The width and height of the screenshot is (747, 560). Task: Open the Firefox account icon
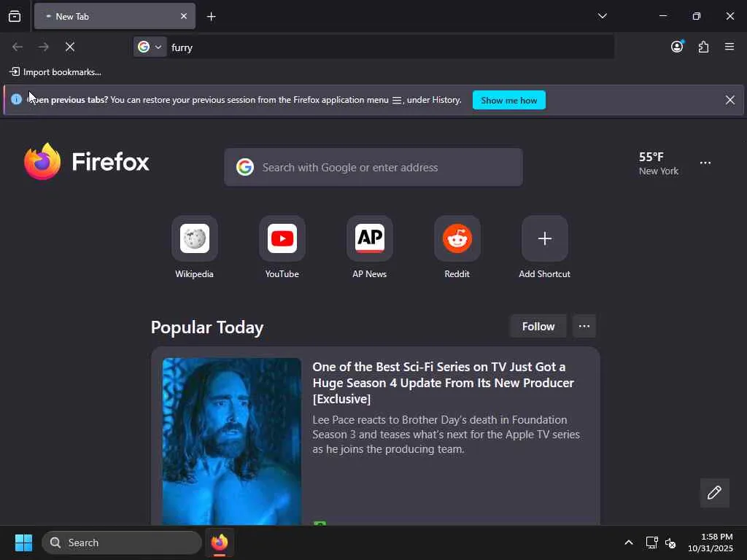click(x=677, y=47)
